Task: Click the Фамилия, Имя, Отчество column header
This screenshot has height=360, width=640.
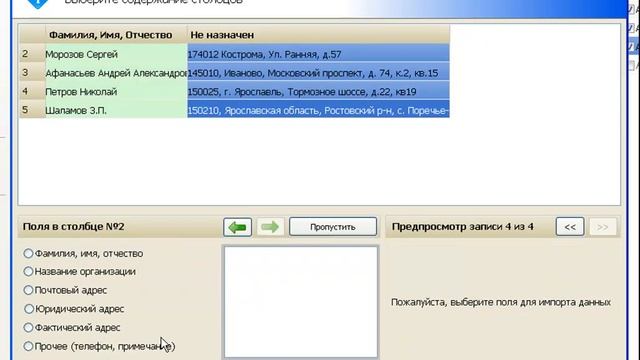Action: (x=116, y=35)
